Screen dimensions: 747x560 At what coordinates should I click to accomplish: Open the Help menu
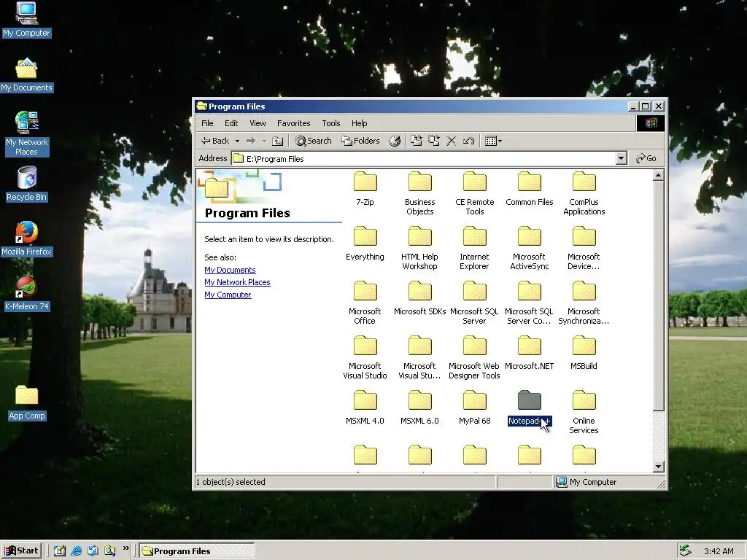[359, 123]
